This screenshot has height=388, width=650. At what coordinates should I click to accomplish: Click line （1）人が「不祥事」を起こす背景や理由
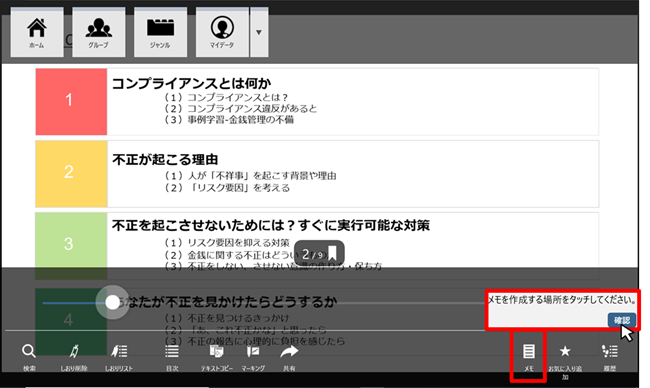(x=250, y=176)
